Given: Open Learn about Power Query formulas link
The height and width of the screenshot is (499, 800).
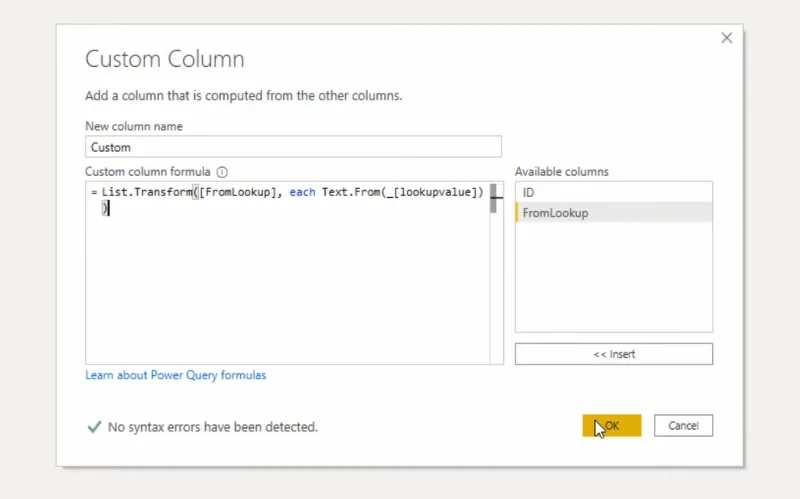Looking at the screenshot, I should tap(176, 375).
